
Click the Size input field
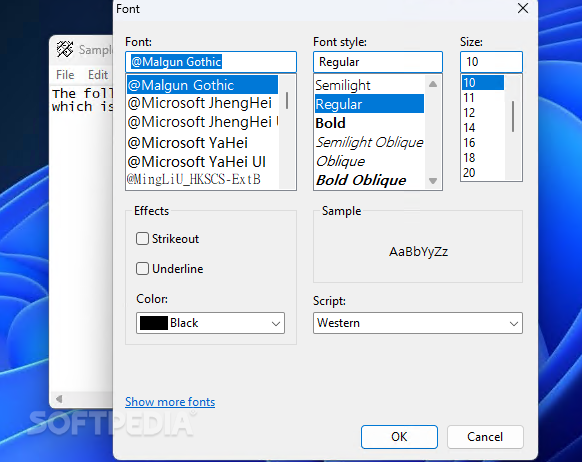tap(491, 62)
